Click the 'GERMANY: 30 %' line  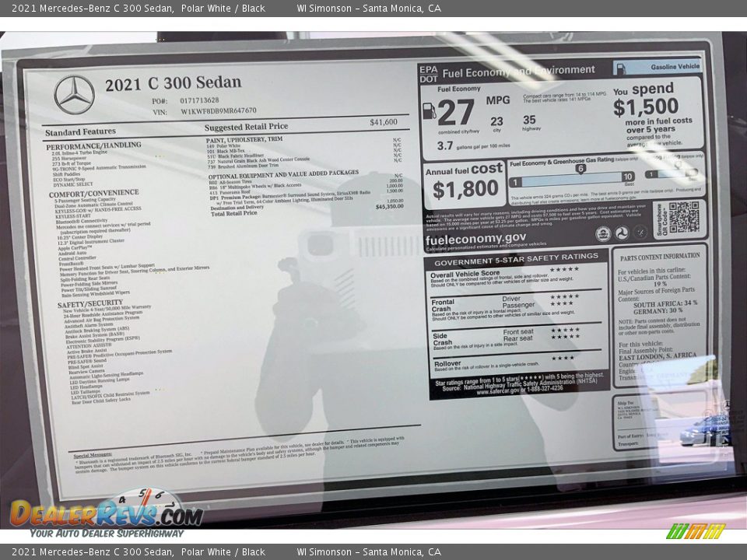[658, 311]
